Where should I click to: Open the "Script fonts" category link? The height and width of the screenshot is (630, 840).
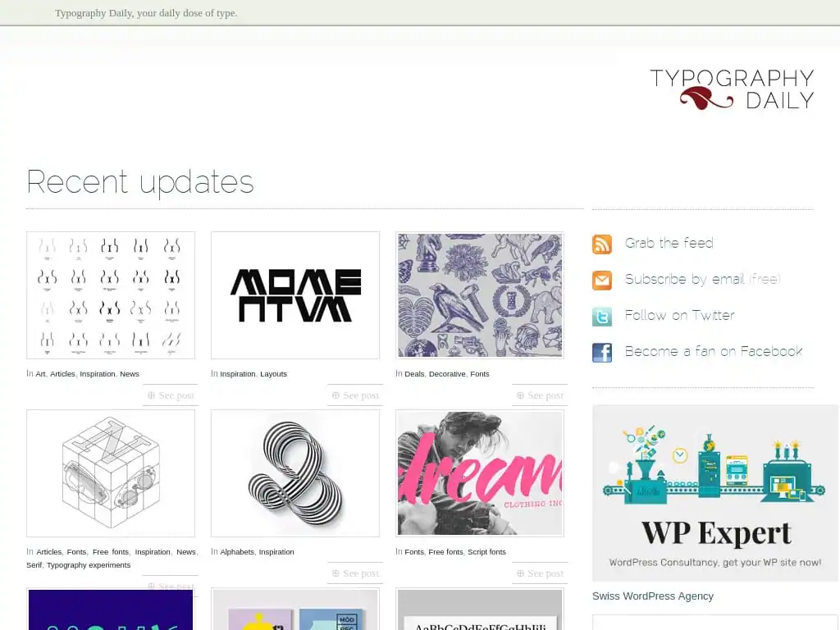[486, 552]
